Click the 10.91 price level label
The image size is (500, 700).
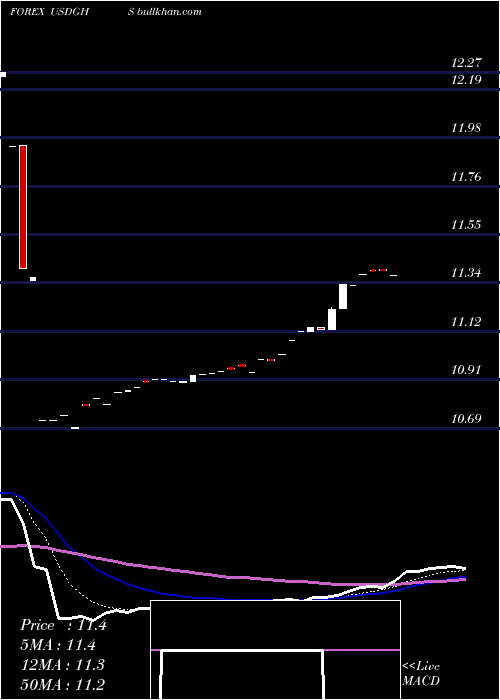(466, 370)
